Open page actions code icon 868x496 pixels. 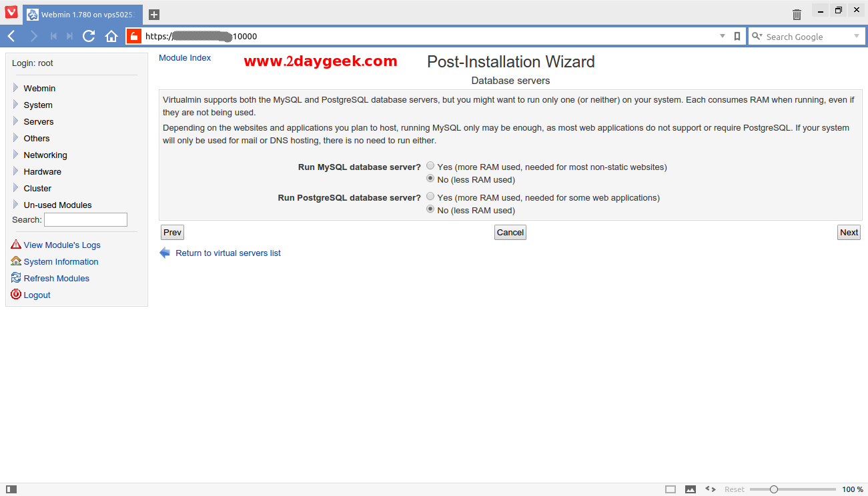click(x=711, y=489)
